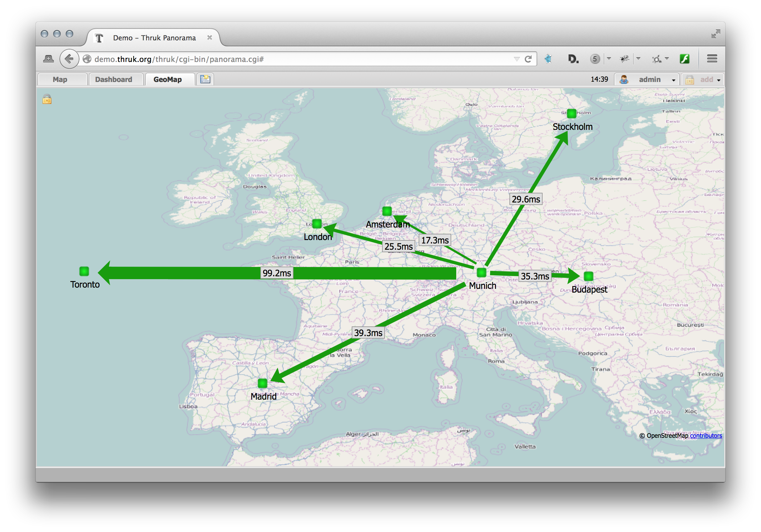The image size is (761, 532).
Task: Switch to the Map tab
Action: [x=60, y=79]
